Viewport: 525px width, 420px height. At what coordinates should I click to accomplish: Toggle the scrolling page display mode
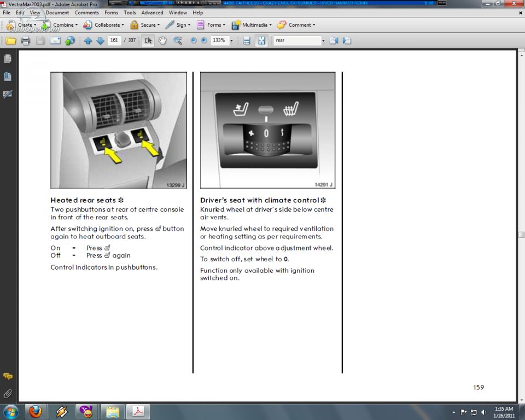247,41
